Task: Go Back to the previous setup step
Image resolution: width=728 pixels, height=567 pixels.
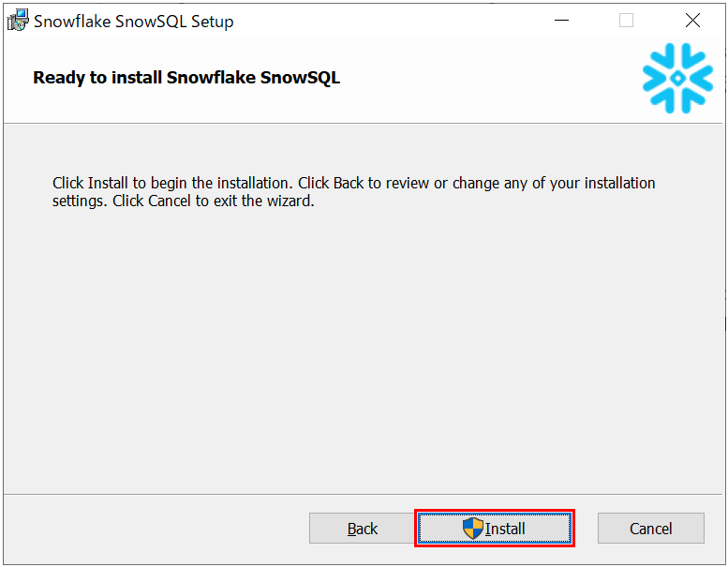Action: pyautogui.click(x=363, y=529)
